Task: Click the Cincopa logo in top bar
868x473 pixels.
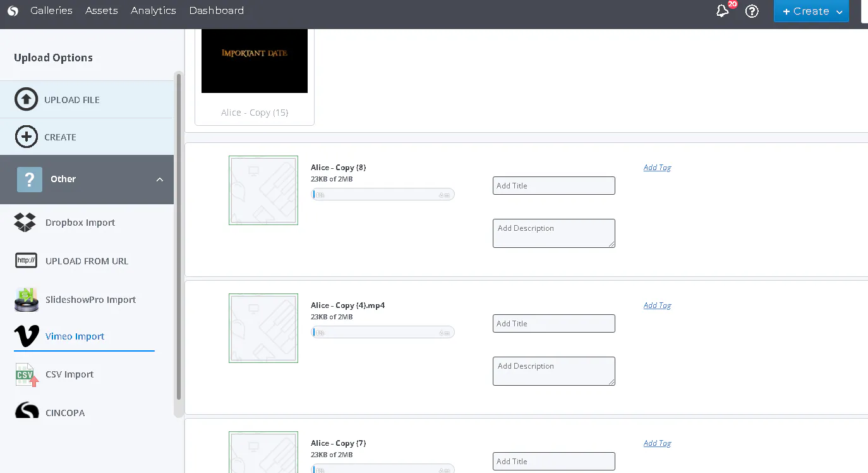Action: pos(13,11)
